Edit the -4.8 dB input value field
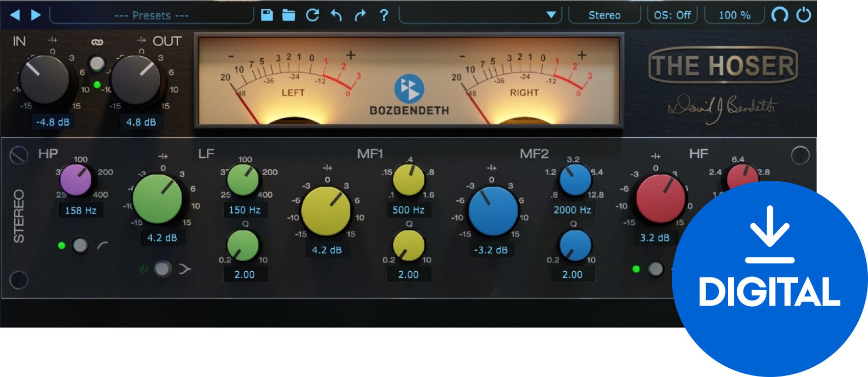The height and width of the screenshot is (377, 868). [x=53, y=122]
